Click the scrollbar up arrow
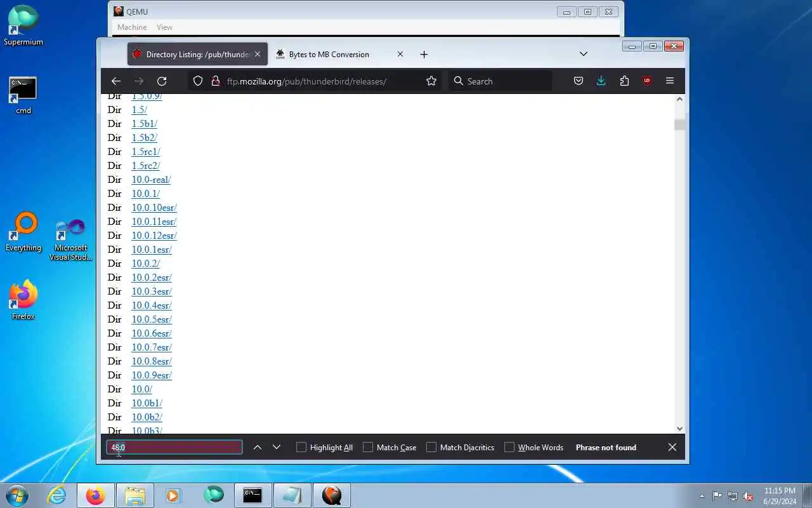This screenshot has height=508, width=812. [680, 99]
